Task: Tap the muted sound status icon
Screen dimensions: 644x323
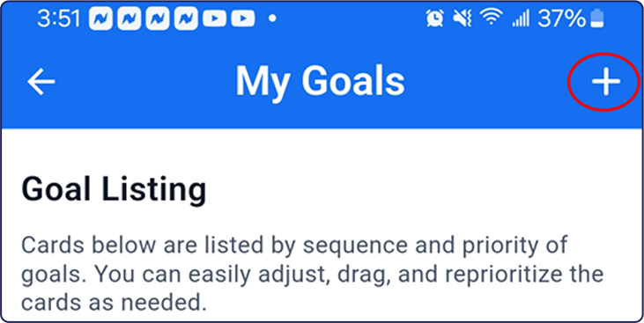Action: 463,18
